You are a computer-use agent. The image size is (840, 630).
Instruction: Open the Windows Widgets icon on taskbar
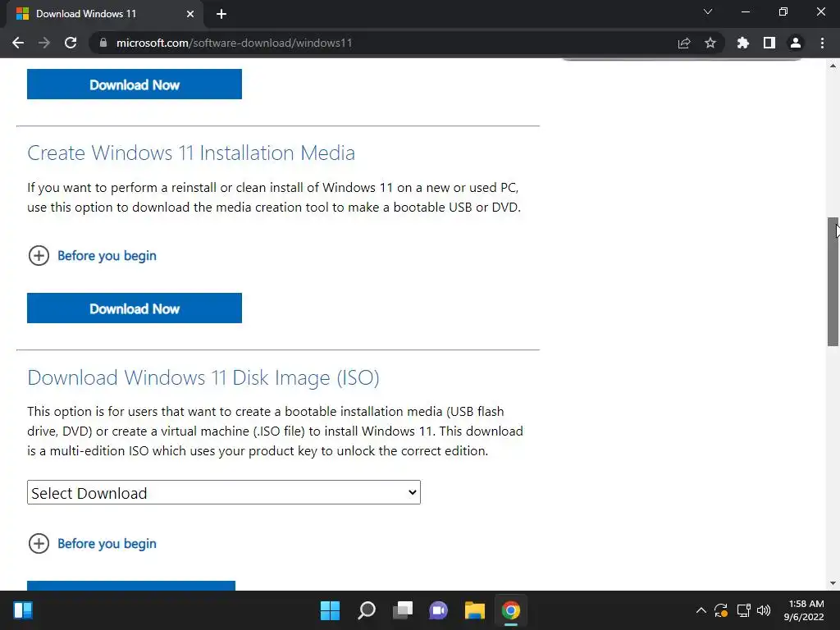(x=23, y=610)
